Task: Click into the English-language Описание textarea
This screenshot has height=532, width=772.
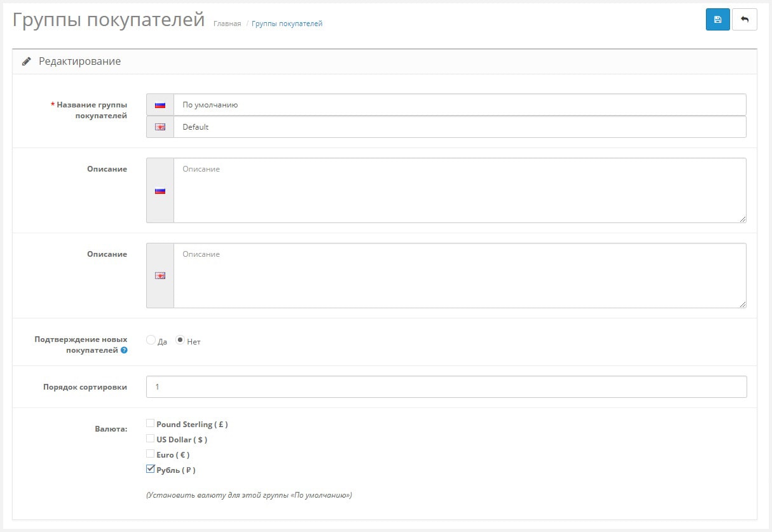Action: point(460,276)
